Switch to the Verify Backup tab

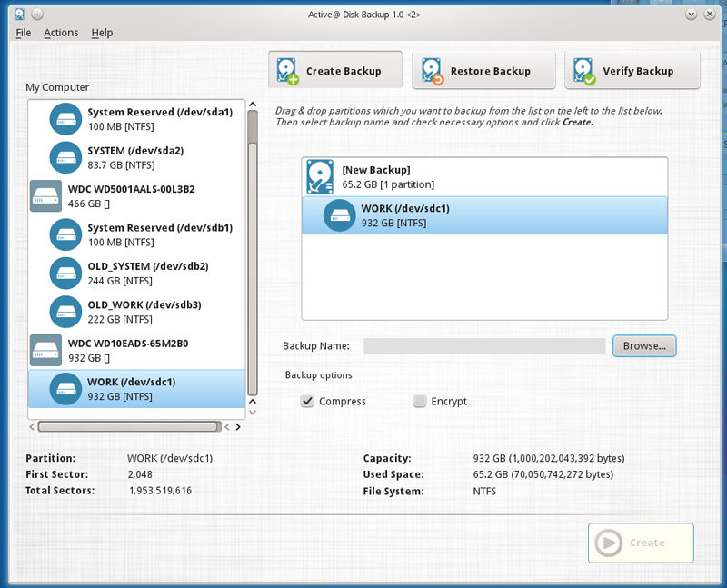(x=632, y=71)
